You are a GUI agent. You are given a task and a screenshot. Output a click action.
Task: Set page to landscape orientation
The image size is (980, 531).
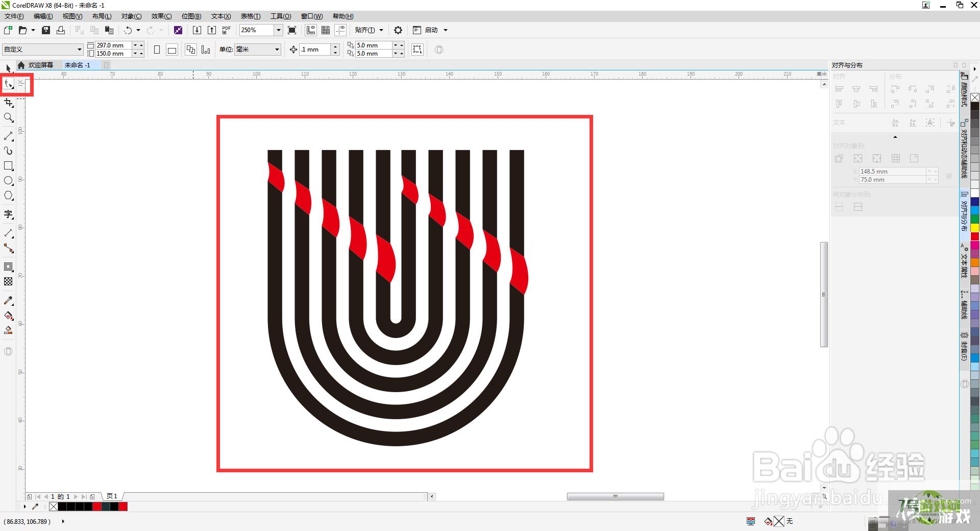point(172,50)
